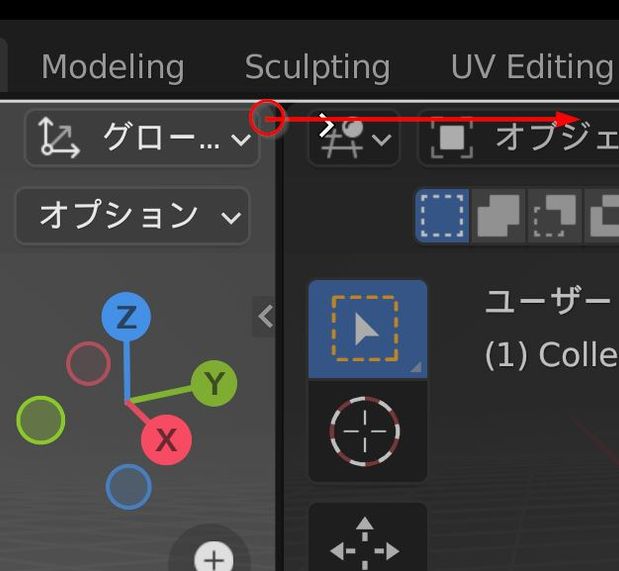Enable the subtract selection mode button
The width and height of the screenshot is (619, 571).
(555, 216)
